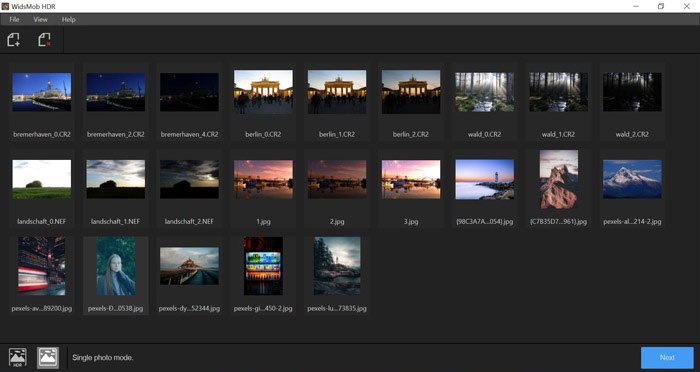Select the 2.jpg harbor sunset thumbnail
The width and height of the screenshot is (700, 372).
(x=337, y=179)
